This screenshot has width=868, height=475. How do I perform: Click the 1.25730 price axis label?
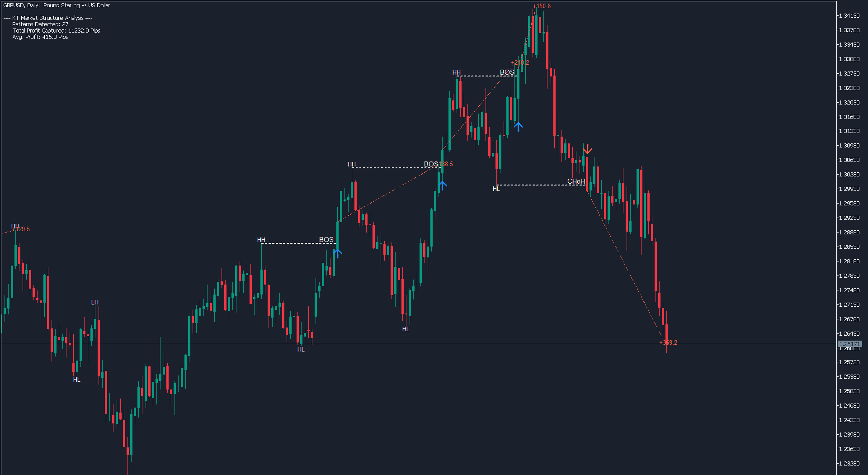pos(849,362)
